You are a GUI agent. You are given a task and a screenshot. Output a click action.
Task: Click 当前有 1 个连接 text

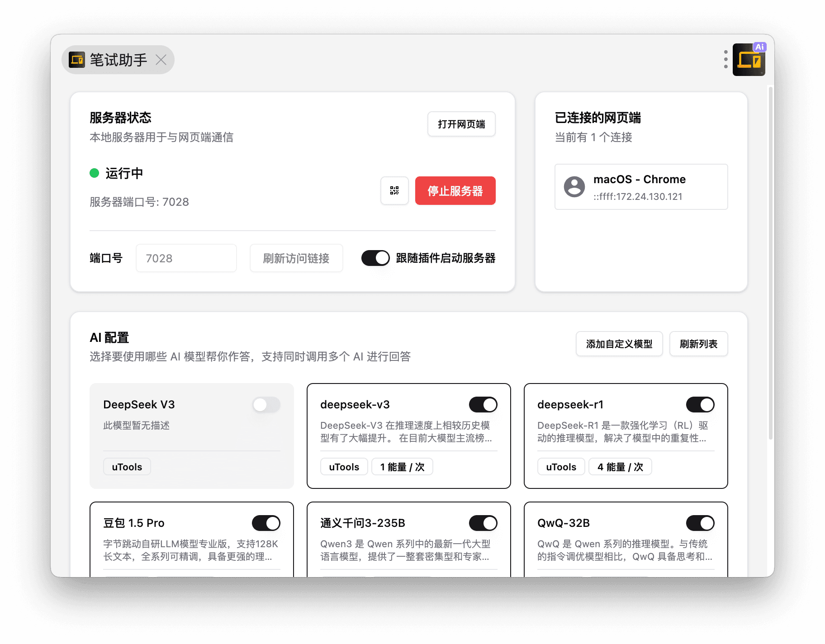click(593, 137)
